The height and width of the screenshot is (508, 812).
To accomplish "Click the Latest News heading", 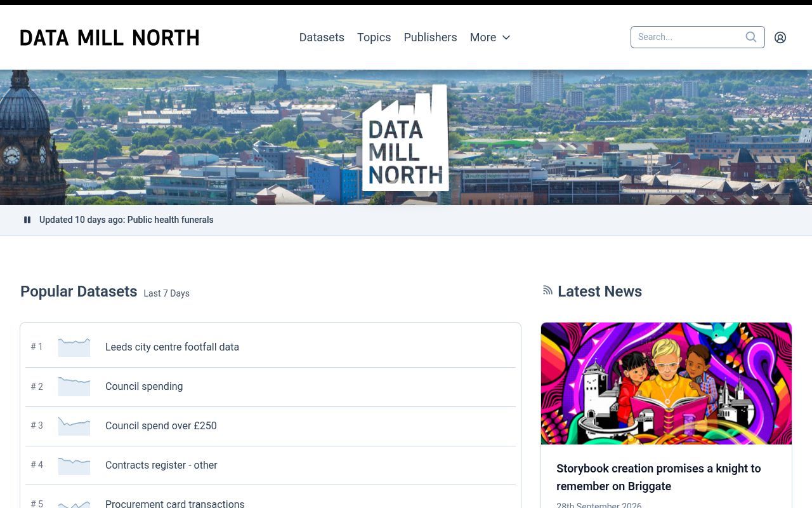I will point(599,291).
